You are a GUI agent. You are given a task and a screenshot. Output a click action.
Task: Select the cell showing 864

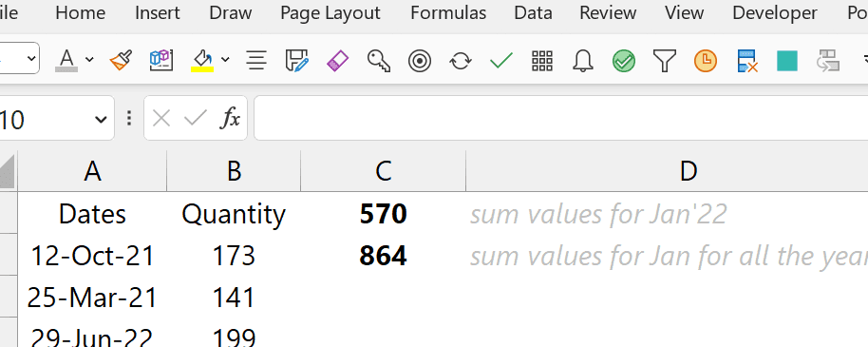pos(383,256)
